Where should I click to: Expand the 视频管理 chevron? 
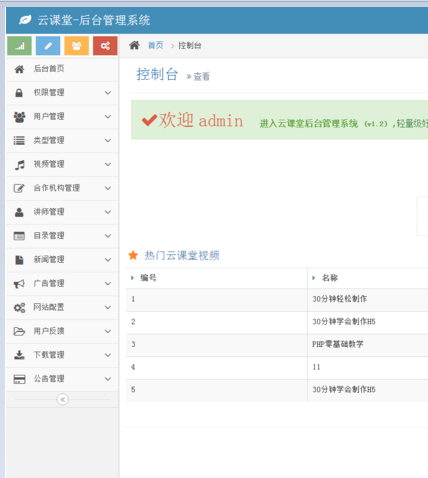108,164
